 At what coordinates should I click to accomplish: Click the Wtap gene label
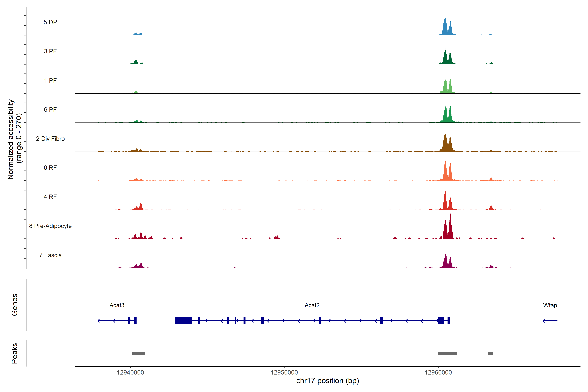point(550,305)
